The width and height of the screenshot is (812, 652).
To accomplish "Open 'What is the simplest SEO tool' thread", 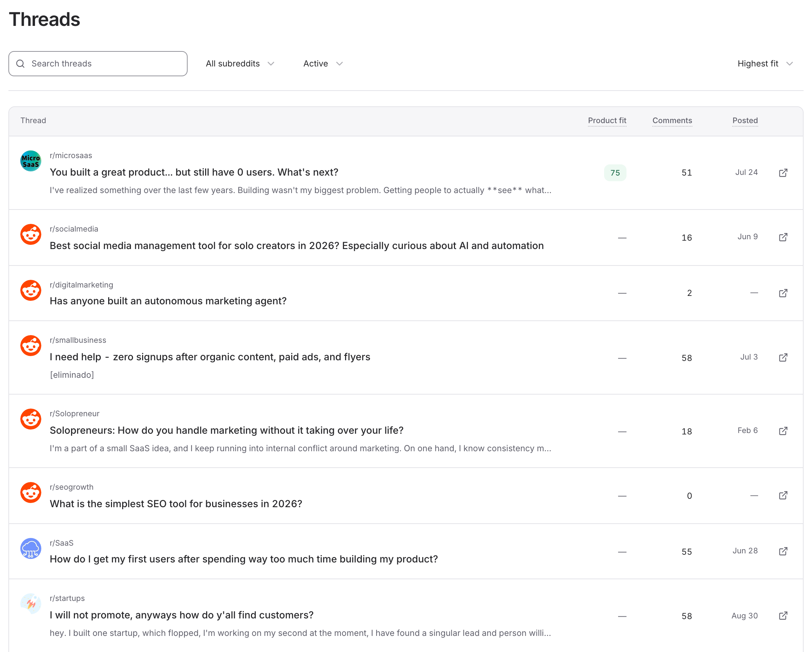I will tap(176, 504).
